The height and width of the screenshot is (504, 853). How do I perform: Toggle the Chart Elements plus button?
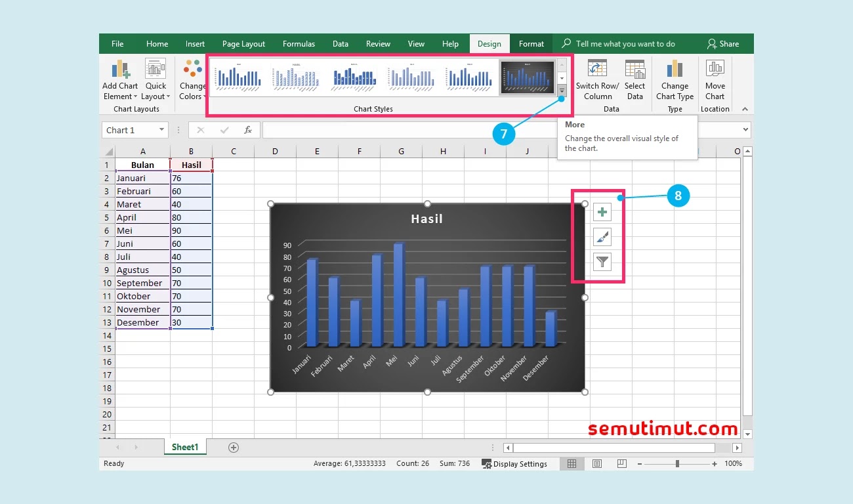[602, 211]
